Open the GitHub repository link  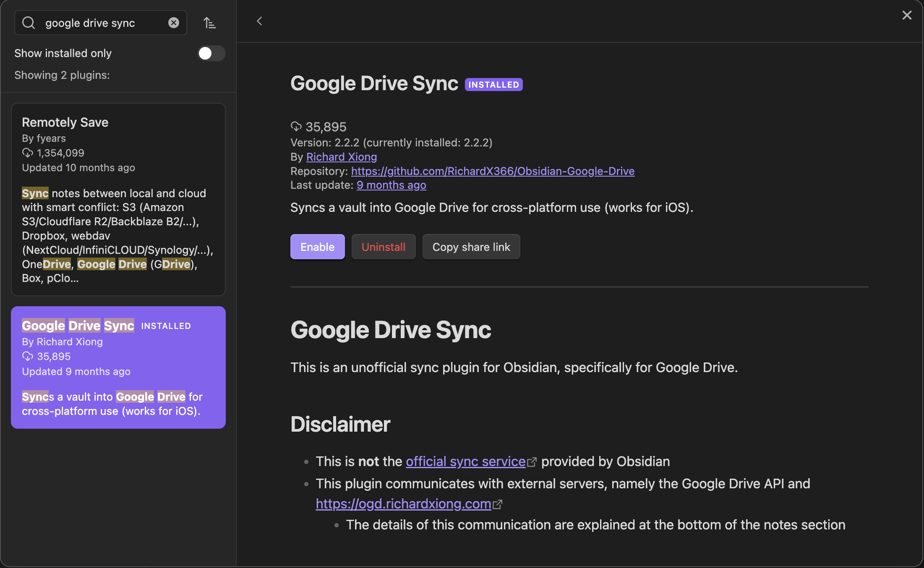[493, 171]
